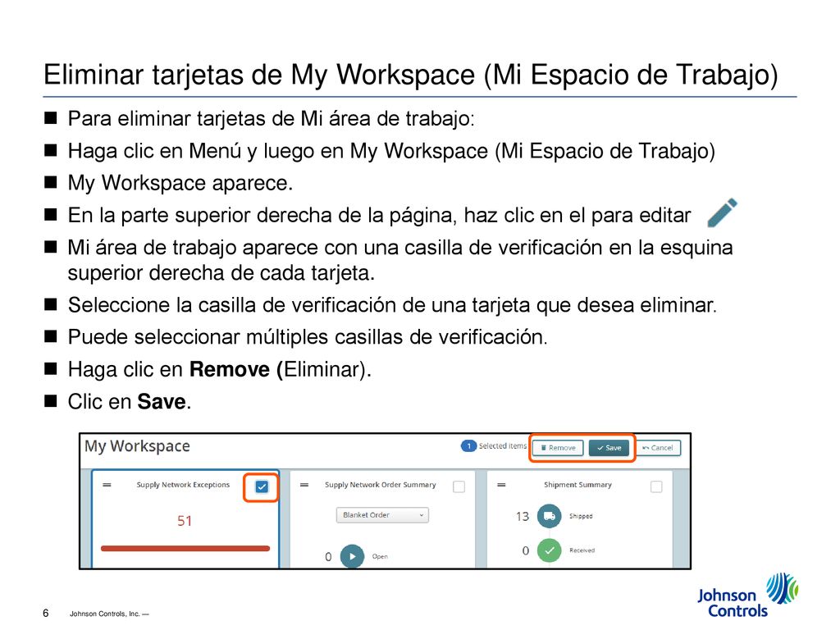Click the Shipped label

581,516
